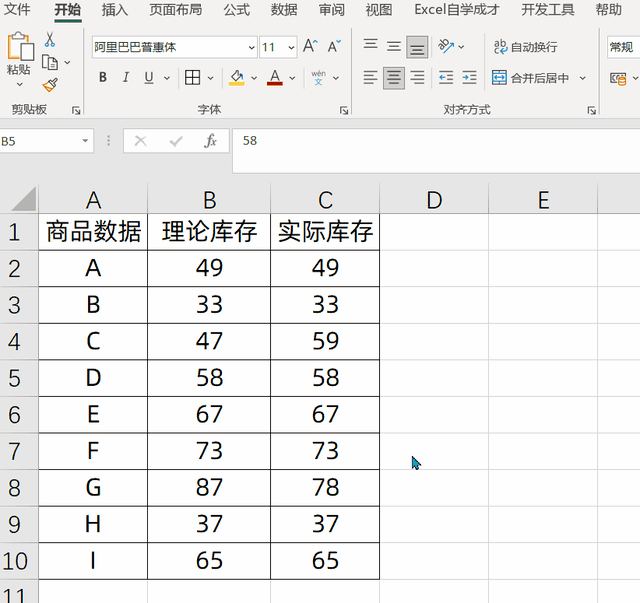Expand the font color dropdown arrow
This screenshot has height=603, width=640.
pyautogui.click(x=292, y=78)
